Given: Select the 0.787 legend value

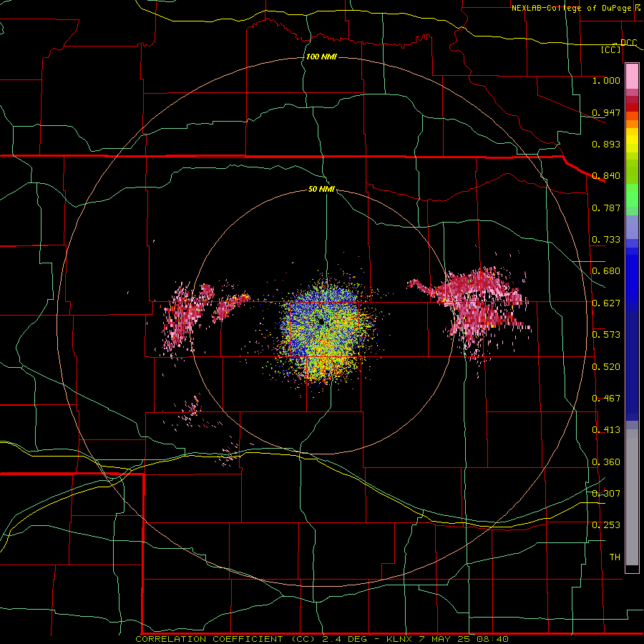Looking at the screenshot, I should [606, 208].
